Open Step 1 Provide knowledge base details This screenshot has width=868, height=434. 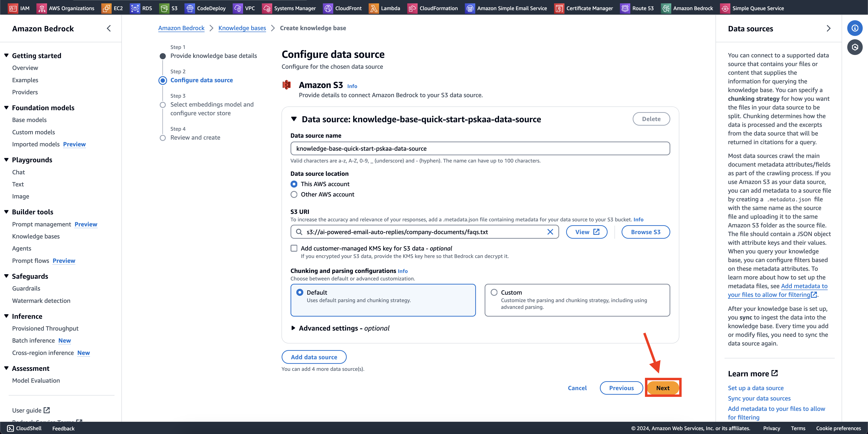coord(213,56)
